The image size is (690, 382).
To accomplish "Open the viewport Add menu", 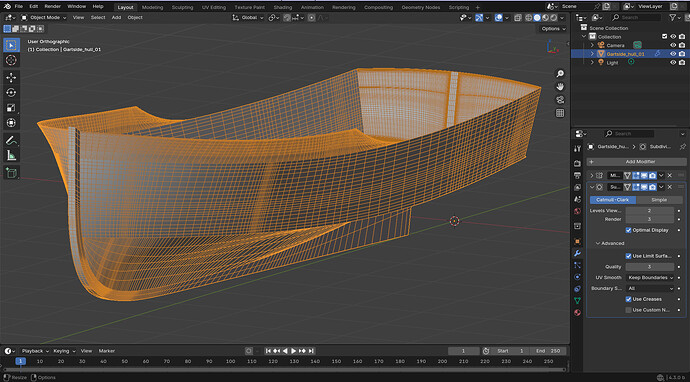I will click(116, 18).
